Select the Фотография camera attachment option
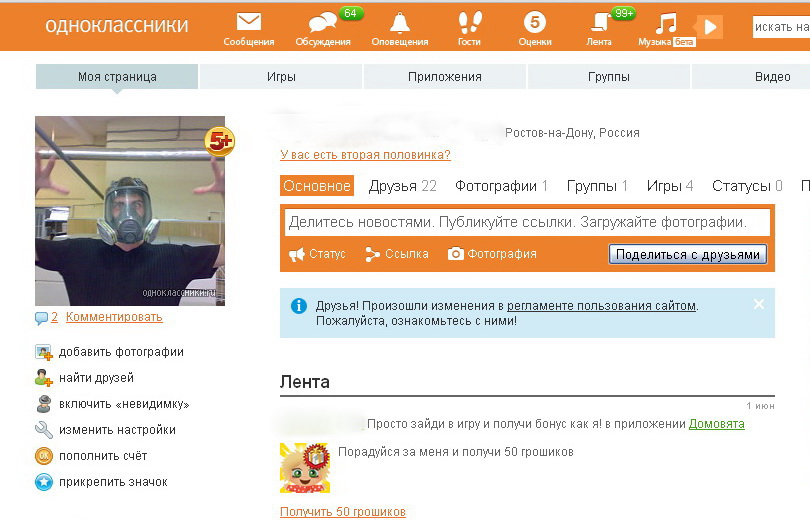The height and width of the screenshot is (520, 810). pyautogui.click(x=492, y=254)
